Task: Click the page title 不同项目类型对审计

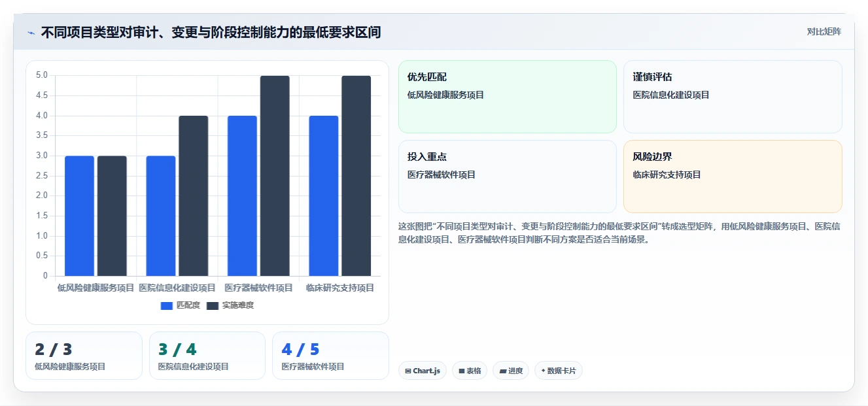Action: [211, 32]
